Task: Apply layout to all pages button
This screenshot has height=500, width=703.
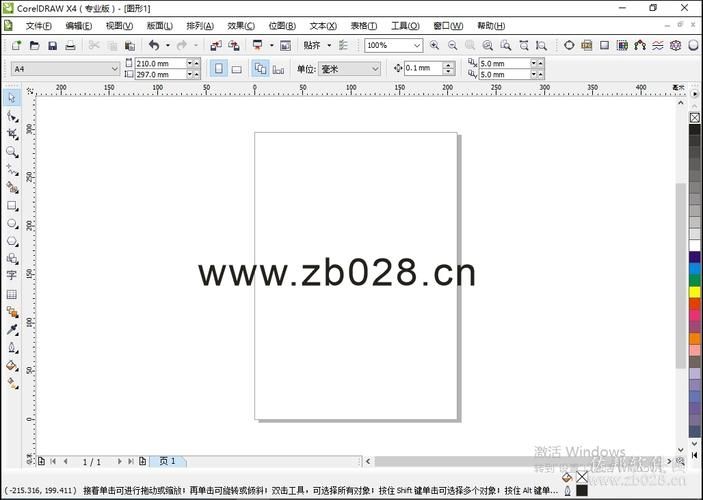Action: pos(260,69)
